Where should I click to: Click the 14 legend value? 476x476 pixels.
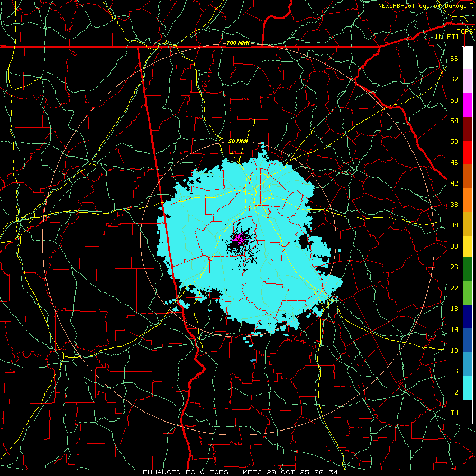(454, 329)
